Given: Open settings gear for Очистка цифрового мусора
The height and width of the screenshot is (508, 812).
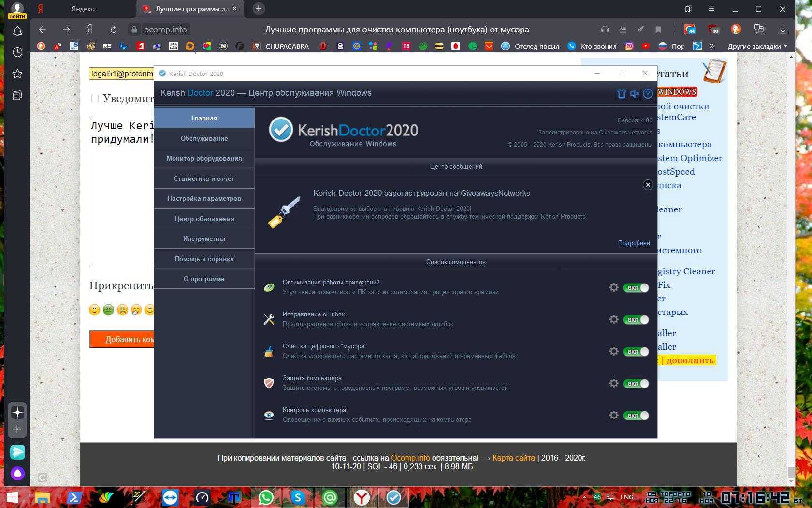Looking at the screenshot, I should click(x=614, y=351).
